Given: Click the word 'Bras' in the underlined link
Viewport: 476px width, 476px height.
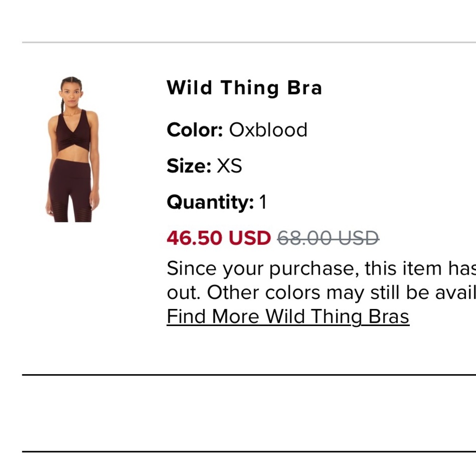Looking at the screenshot, I should pyautogui.click(x=388, y=317).
